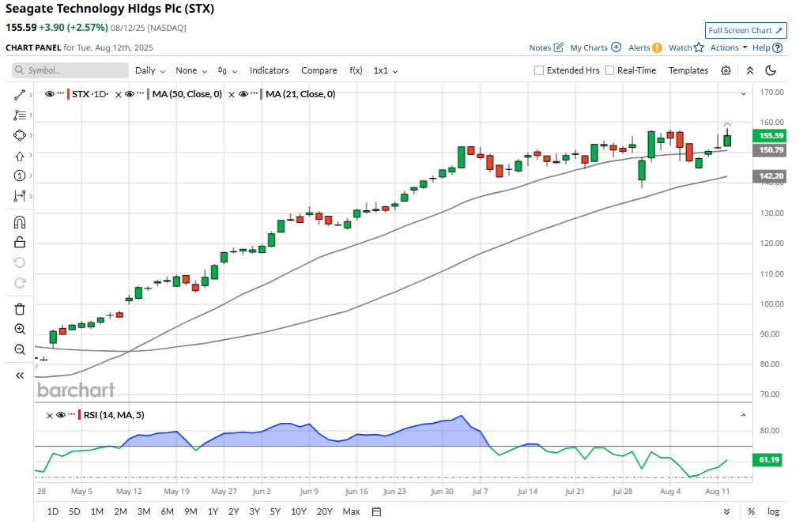Image resolution: width=807 pixels, height=532 pixels.
Task: Remove the MA 21 indicator
Action: 232,95
